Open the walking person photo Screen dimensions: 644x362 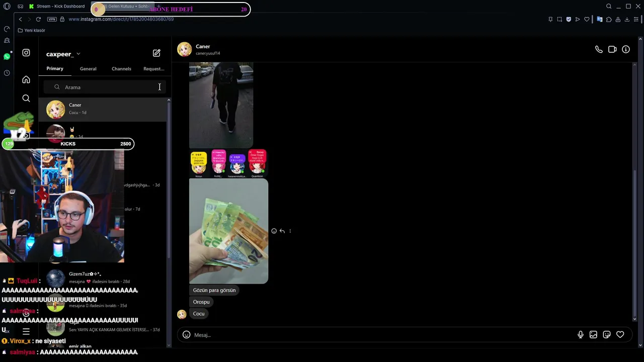(x=221, y=105)
